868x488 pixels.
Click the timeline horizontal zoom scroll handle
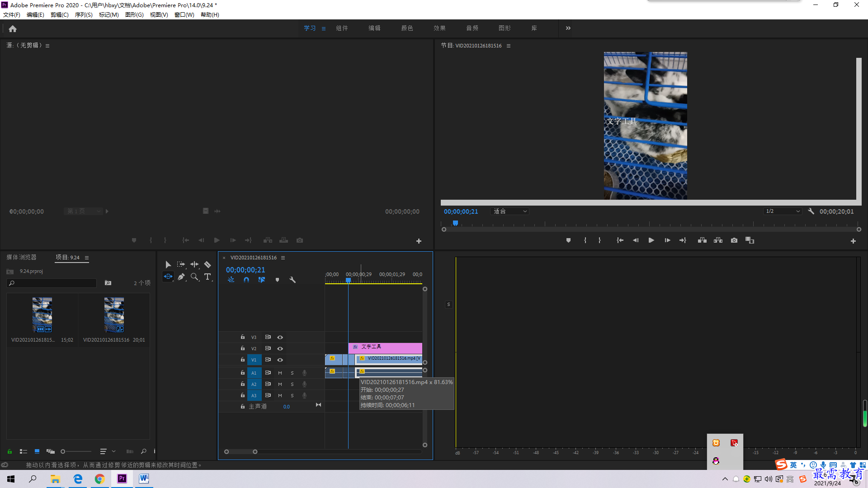coord(241,451)
